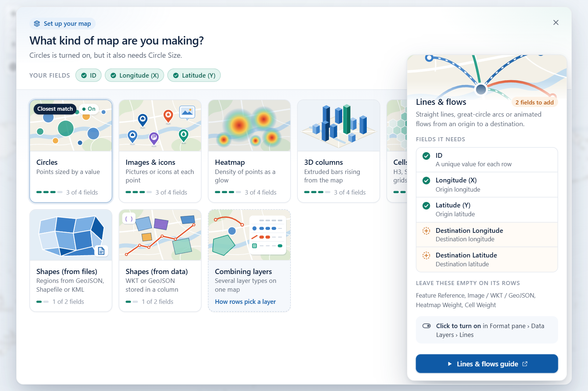Click the 1 of 2 fields progress under Shapes (from files)

(x=60, y=302)
